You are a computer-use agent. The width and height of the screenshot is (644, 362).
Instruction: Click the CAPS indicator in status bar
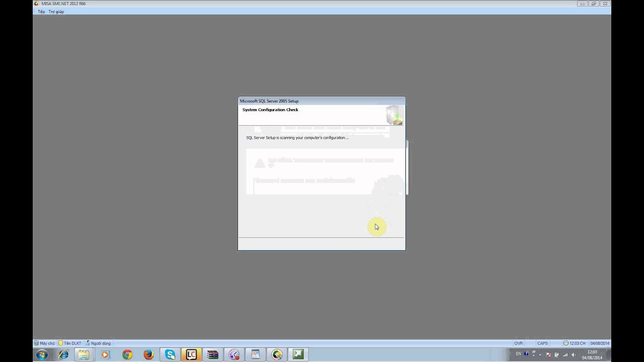pyautogui.click(x=542, y=343)
